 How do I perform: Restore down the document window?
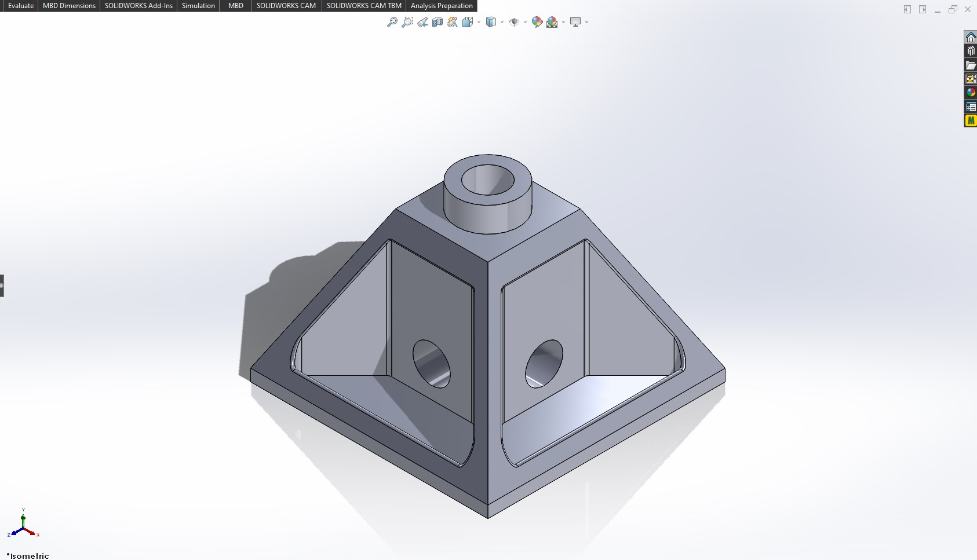coord(953,9)
